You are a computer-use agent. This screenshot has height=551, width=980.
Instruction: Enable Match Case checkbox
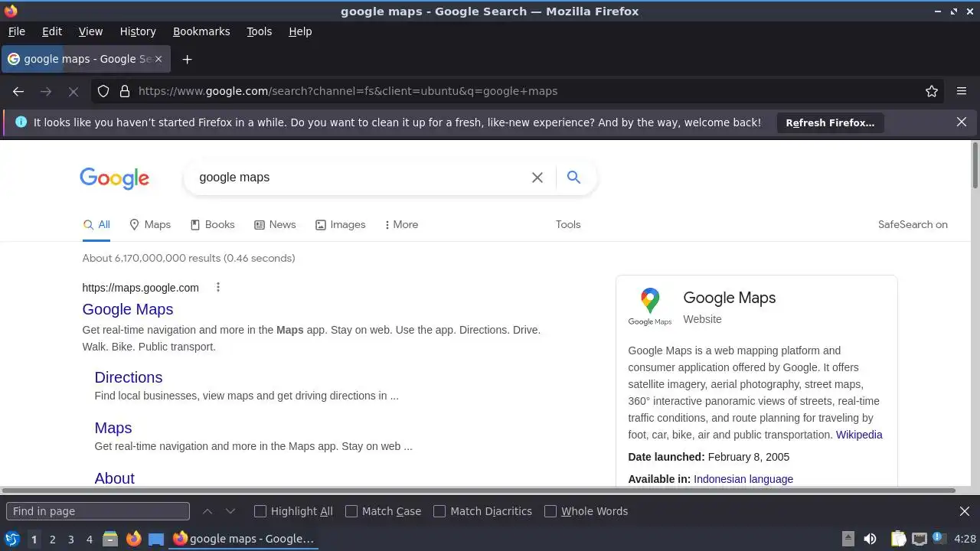point(351,511)
